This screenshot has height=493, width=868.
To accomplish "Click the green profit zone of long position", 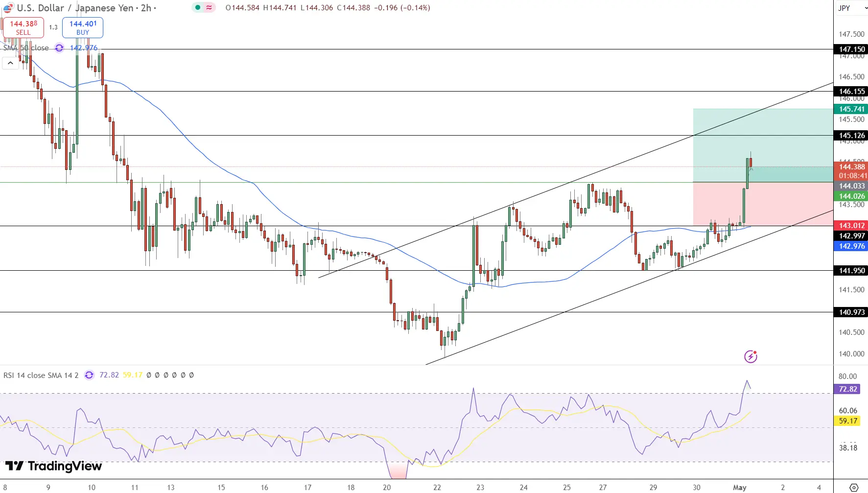I will click(763, 145).
